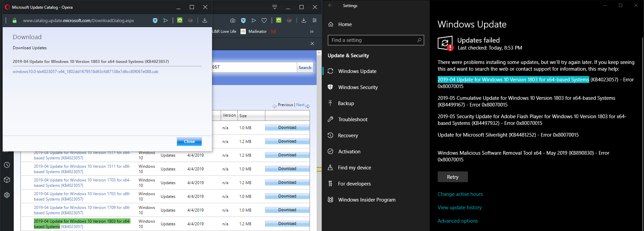
Task: Click green printer extension icon in Download popup
Action: point(180,20)
